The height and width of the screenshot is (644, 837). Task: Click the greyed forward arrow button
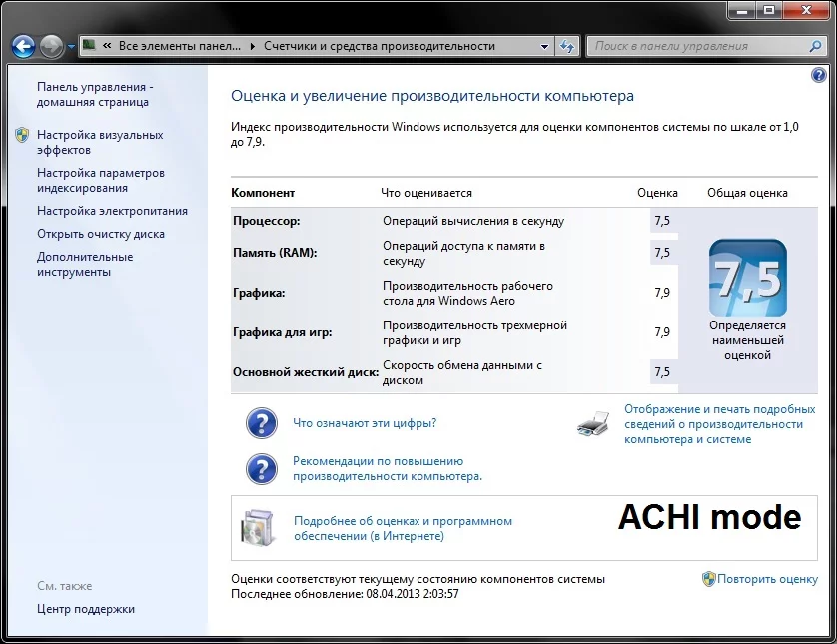point(51,46)
